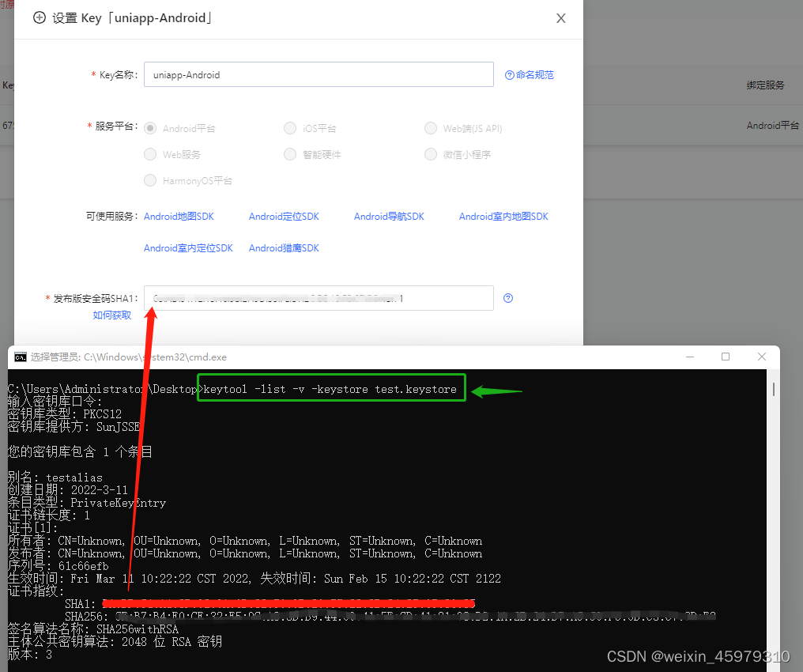Click the Android平台 cell in background table
This screenshot has height=672, width=803.
click(x=772, y=126)
